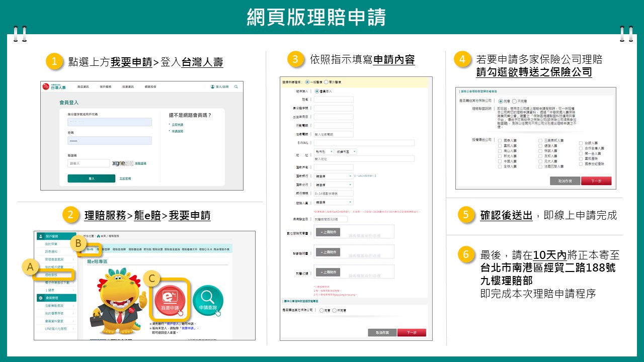Viewport: 644px width, 362px height.
Task: Check the 富邦人壽 checkbox
Action: (x=500, y=146)
